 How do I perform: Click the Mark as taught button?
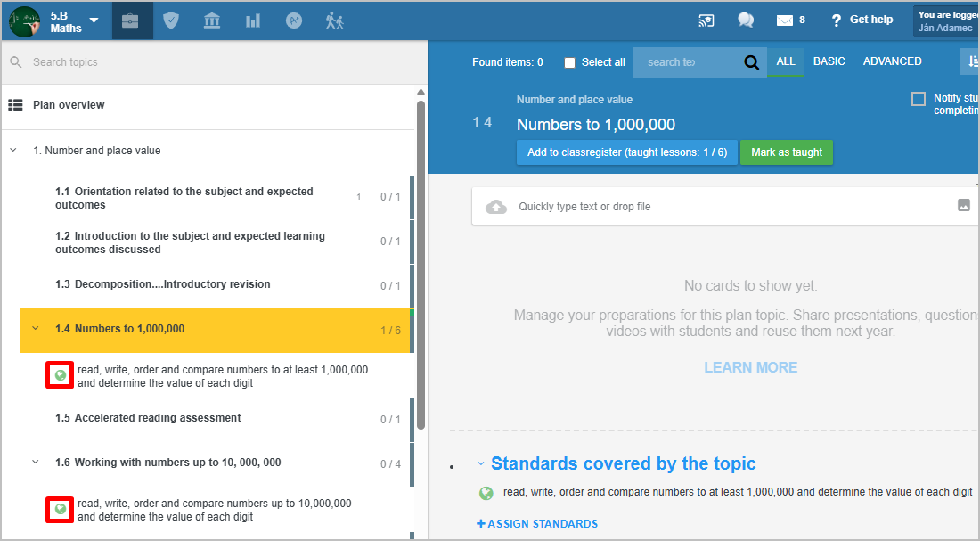tap(786, 152)
